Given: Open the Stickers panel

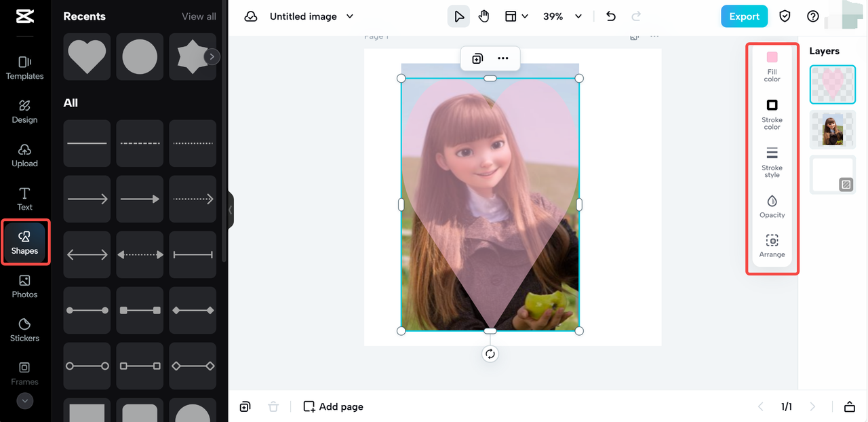Looking at the screenshot, I should coord(24,330).
